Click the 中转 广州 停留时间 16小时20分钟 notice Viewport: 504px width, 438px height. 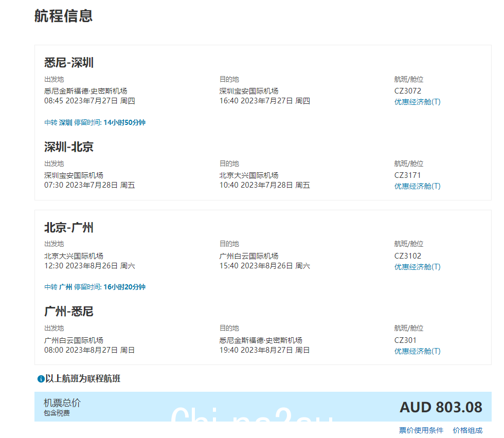coord(95,287)
